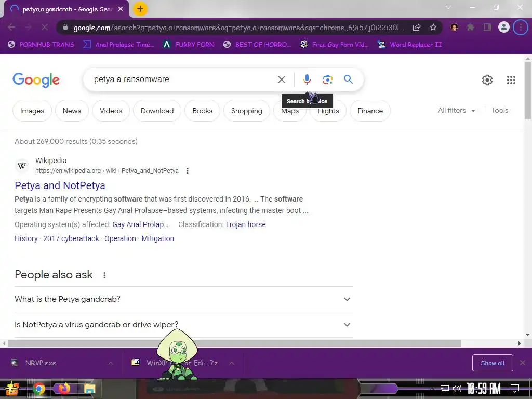
Task: Go back with the browser back arrow
Action: click(x=11, y=27)
